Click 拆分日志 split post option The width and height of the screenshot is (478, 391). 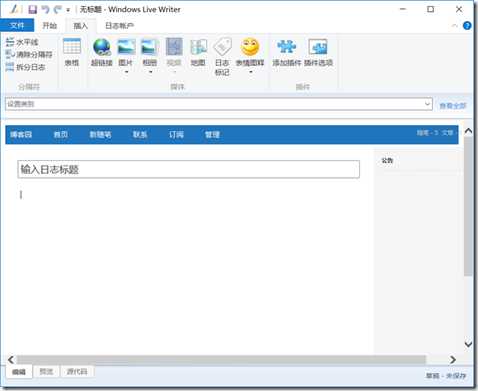click(x=25, y=67)
